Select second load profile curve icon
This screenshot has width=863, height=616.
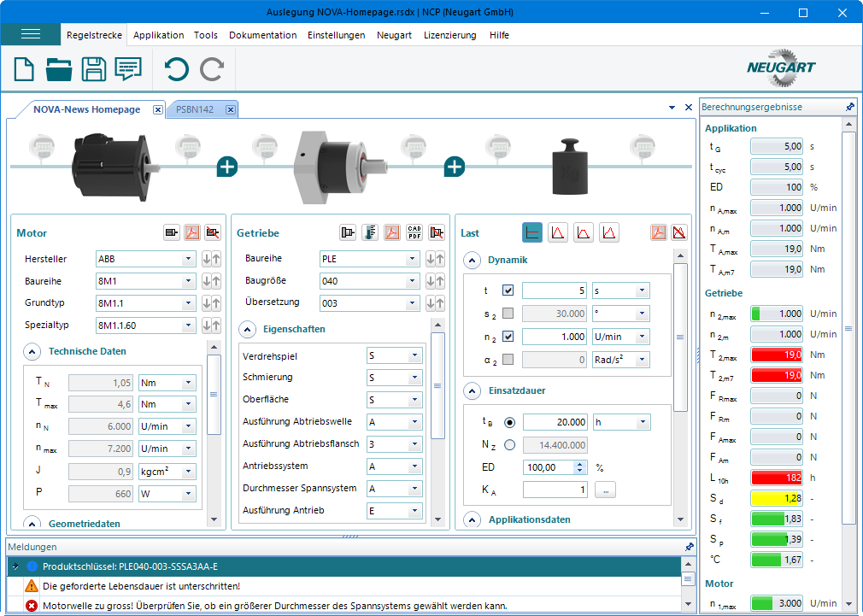click(x=558, y=233)
